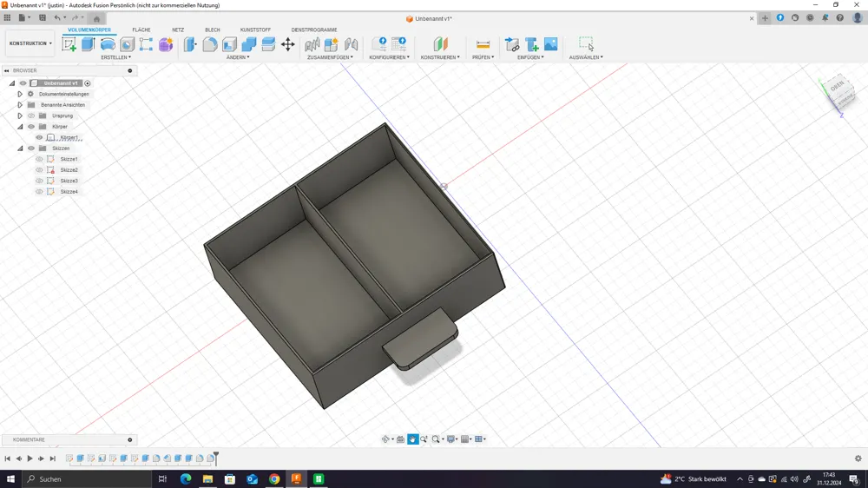Open the Prüfen dropdown menu
This screenshot has height=488, width=868.
(x=483, y=57)
